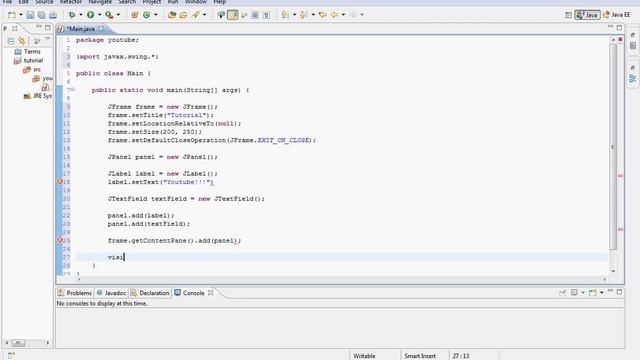Open the Project menu
Image resolution: width=640 pixels, height=360 pixels.
pos(151,2)
